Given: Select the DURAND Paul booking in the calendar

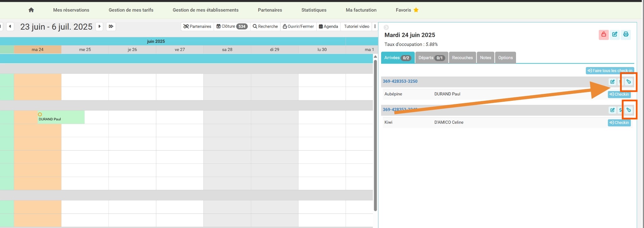Looking at the screenshot, I should (x=61, y=117).
